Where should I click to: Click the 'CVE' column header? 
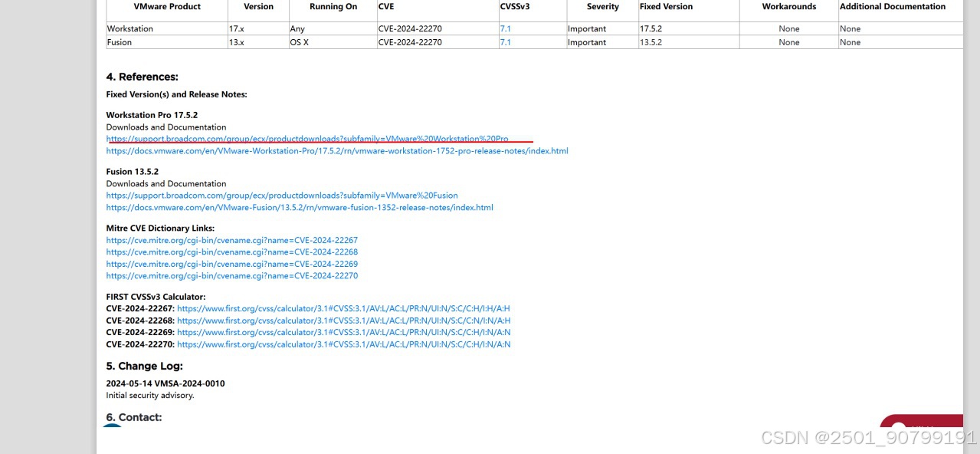(x=386, y=7)
